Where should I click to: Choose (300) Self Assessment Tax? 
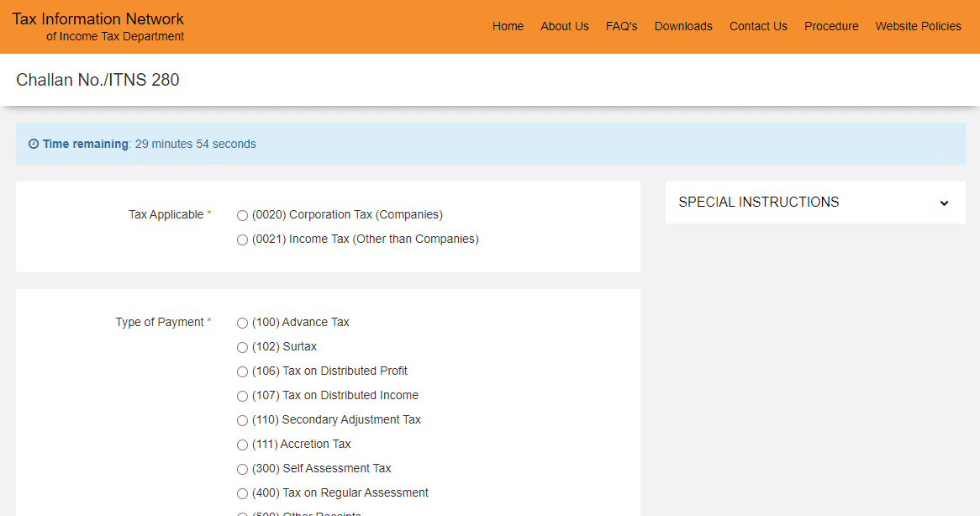(243, 469)
